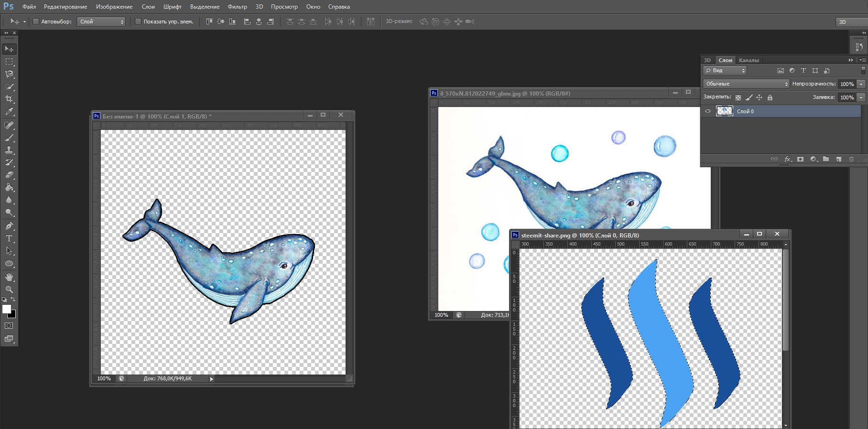Select the Eyedropper tool
This screenshot has width=868, height=429.
tap(9, 111)
